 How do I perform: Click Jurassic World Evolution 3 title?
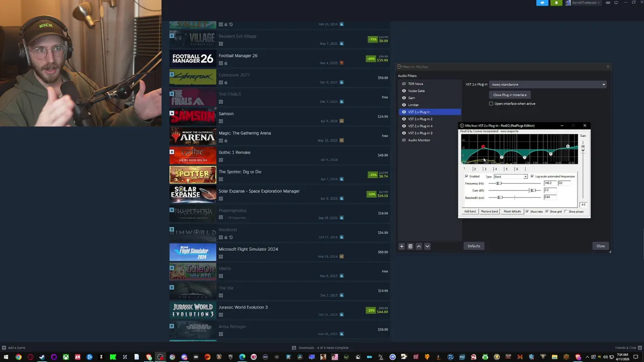pyautogui.click(x=243, y=307)
